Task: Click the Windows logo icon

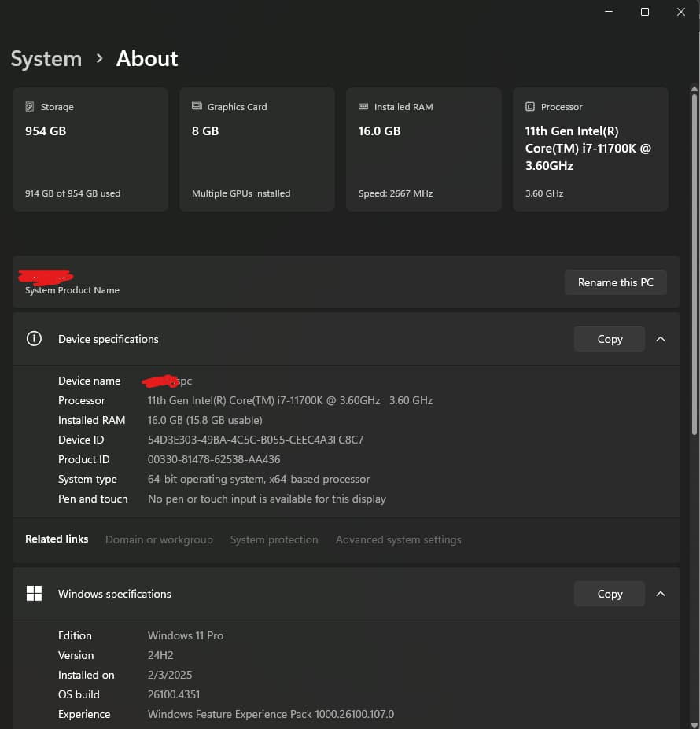Action: coord(34,593)
